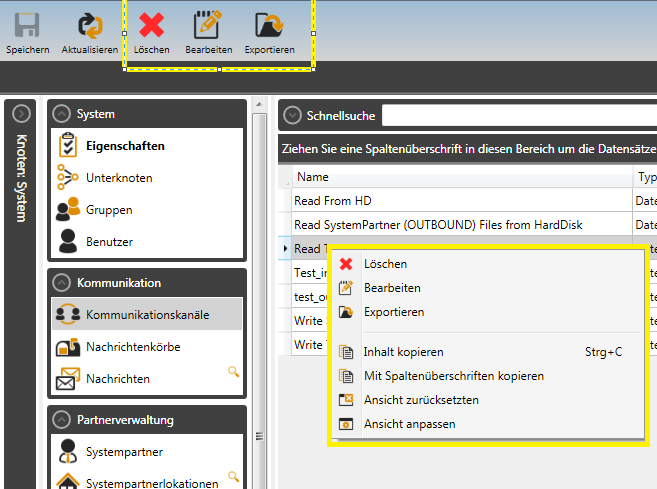657x489 pixels.
Task: Click the Name column header
Action: (x=460, y=177)
